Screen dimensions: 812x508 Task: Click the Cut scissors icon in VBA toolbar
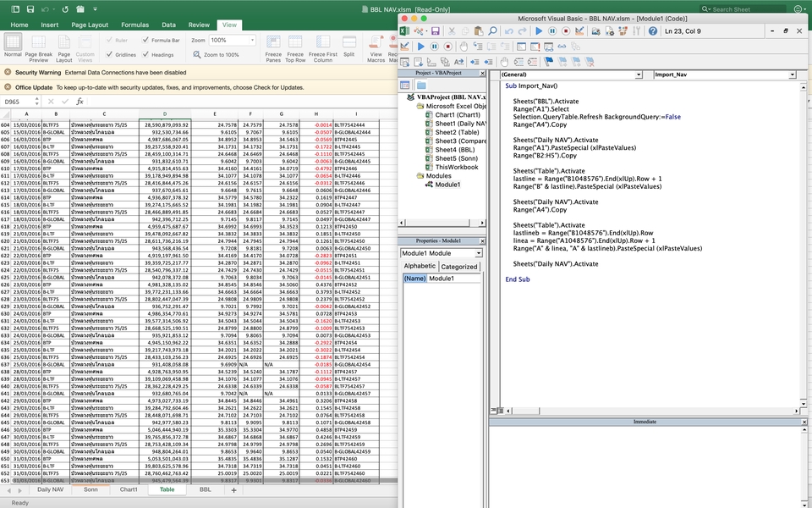click(x=452, y=31)
